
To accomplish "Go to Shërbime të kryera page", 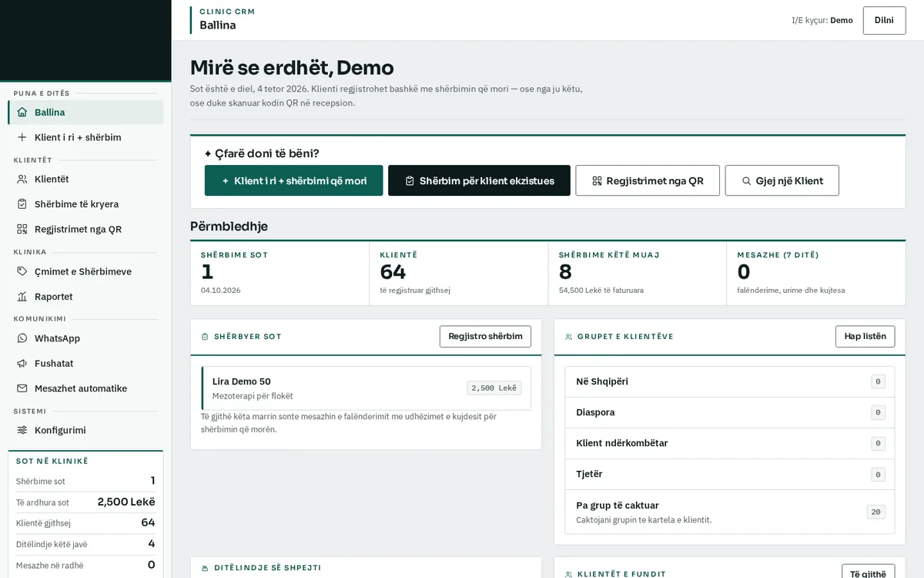I will (x=85, y=204).
